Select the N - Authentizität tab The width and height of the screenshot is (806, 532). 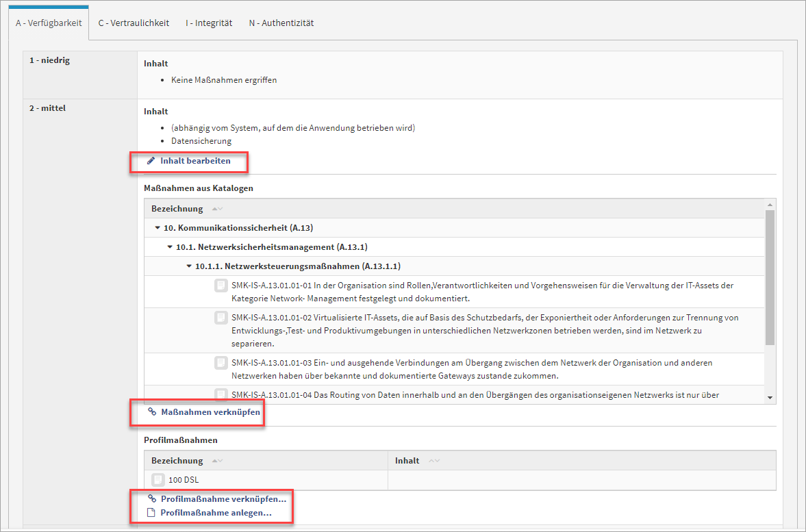(x=281, y=23)
